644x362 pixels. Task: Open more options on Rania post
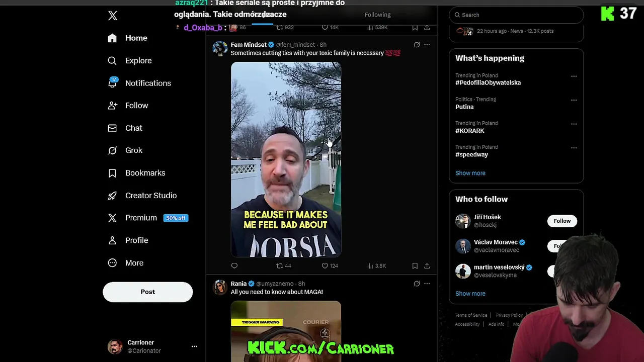click(427, 284)
